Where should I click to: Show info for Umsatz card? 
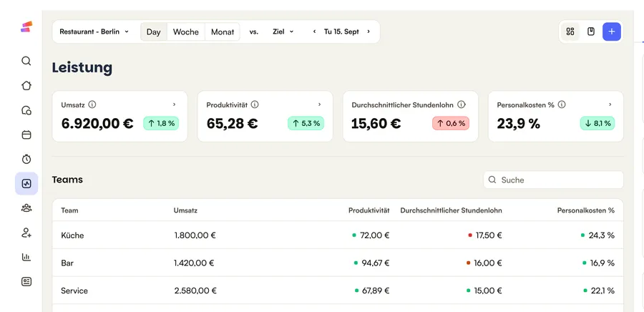pos(92,104)
